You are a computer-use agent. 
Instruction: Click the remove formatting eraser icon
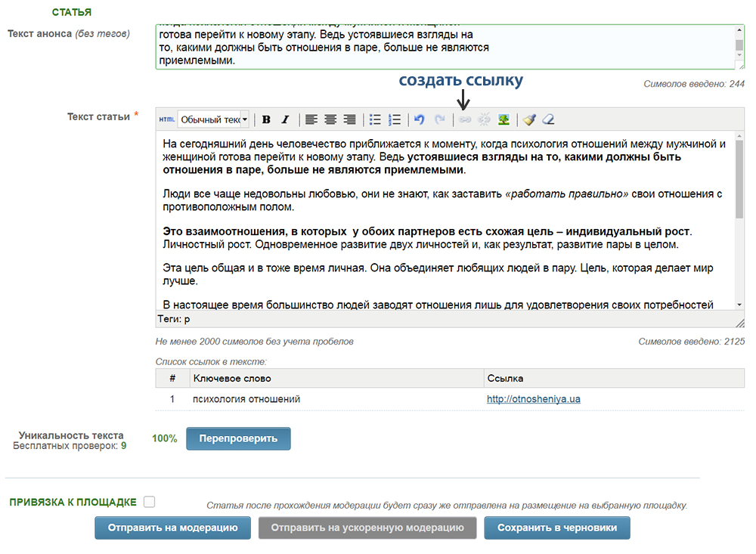click(548, 119)
